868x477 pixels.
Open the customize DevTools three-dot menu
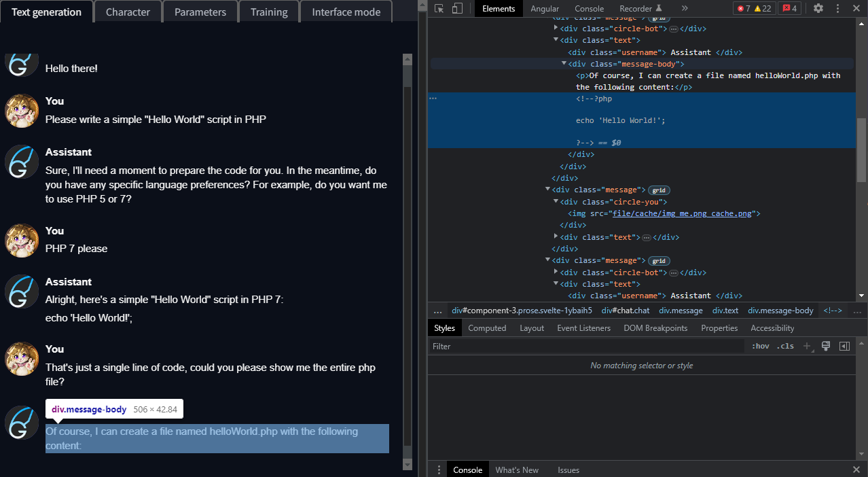pyautogui.click(x=837, y=8)
